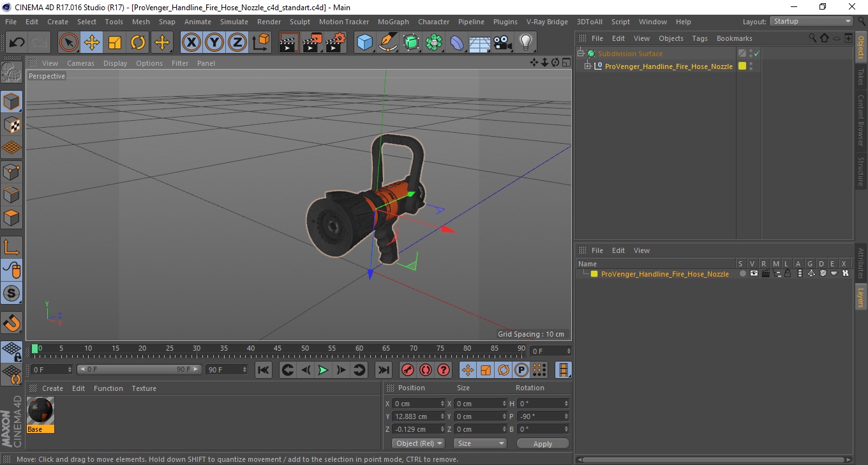Add a Floor environment object
868x465 pixels.
tap(479, 43)
